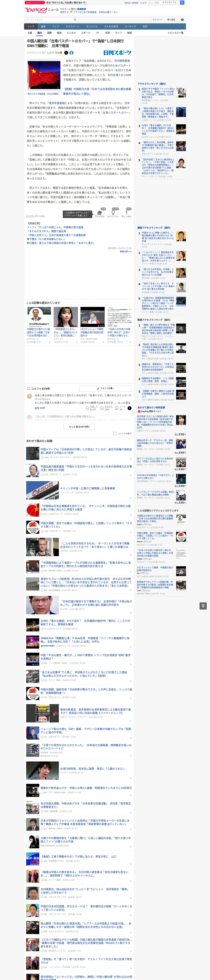
Task: Open the ランキング tab
Action: [130, 26]
